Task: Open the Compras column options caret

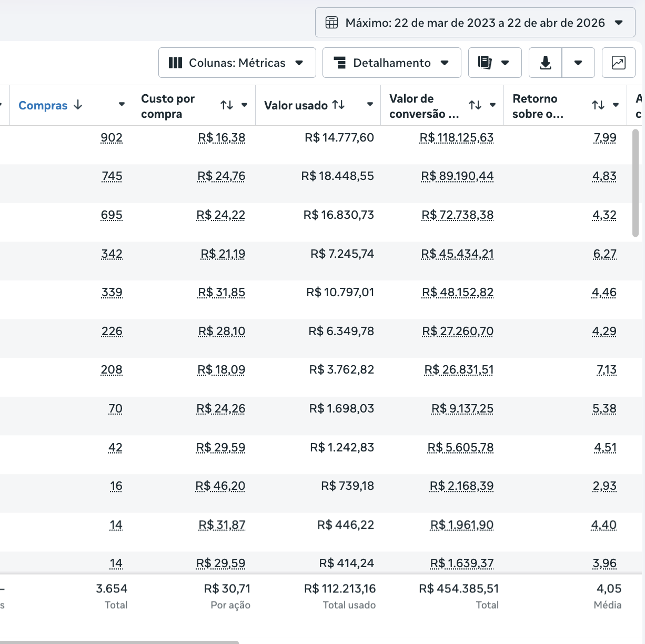Action: (x=122, y=104)
